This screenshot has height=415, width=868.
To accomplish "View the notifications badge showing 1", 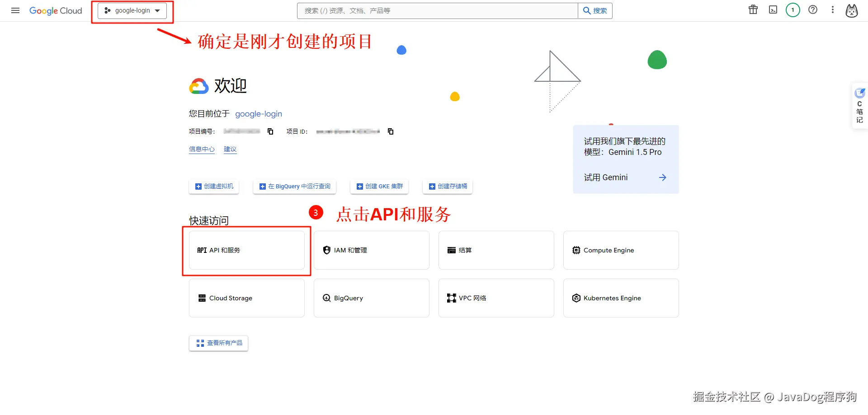I will [x=793, y=10].
